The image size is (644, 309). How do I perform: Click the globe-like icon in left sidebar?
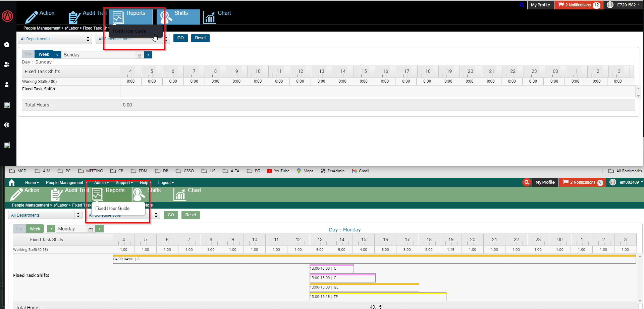coord(6,125)
